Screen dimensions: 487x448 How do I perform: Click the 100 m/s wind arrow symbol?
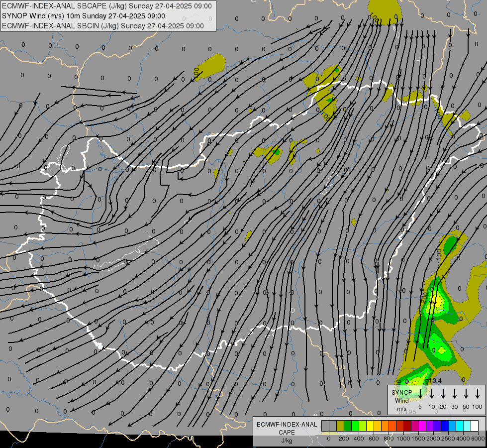click(x=478, y=394)
